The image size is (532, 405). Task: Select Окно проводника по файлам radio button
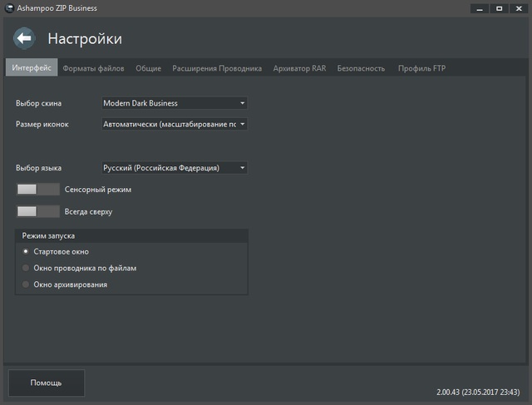point(26,268)
